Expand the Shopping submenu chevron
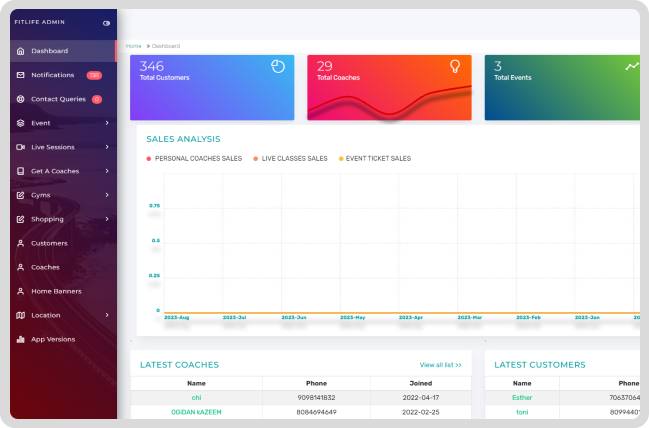Viewport: 649px width, 428px height. 107,219
